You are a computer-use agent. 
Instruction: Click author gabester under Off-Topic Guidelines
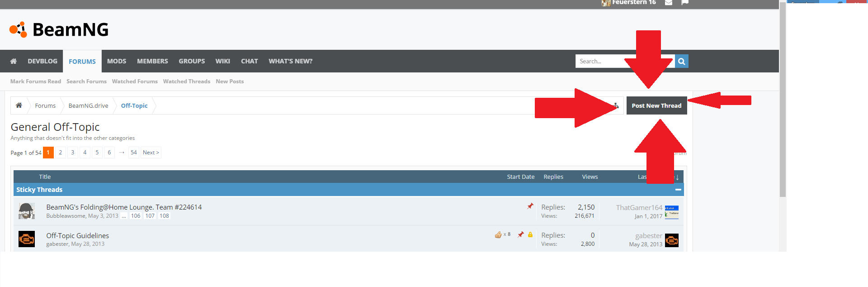click(x=57, y=244)
